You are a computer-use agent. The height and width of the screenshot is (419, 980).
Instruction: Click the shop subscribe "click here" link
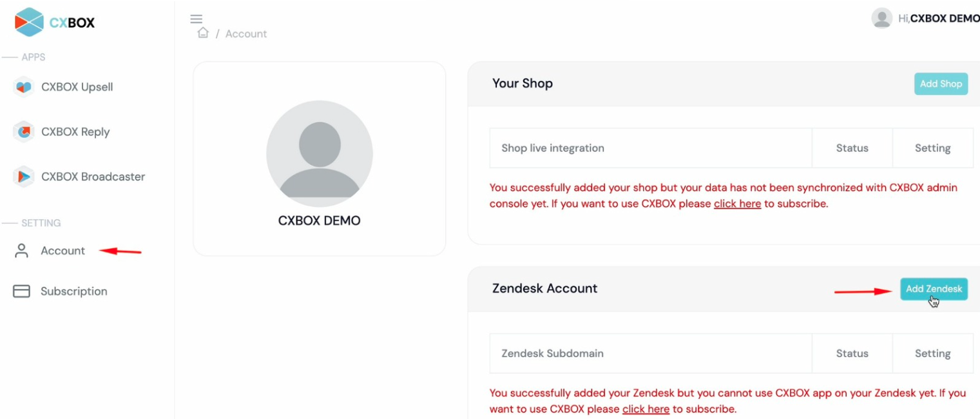737,204
